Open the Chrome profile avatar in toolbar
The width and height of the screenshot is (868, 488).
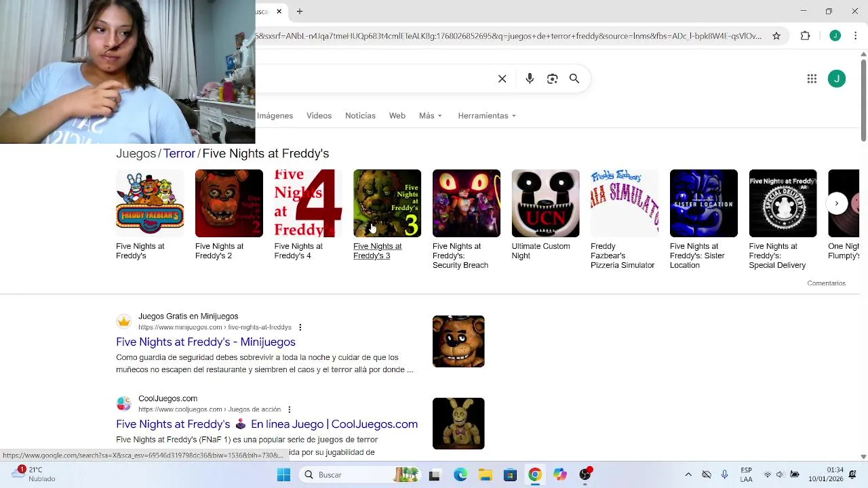835,36
